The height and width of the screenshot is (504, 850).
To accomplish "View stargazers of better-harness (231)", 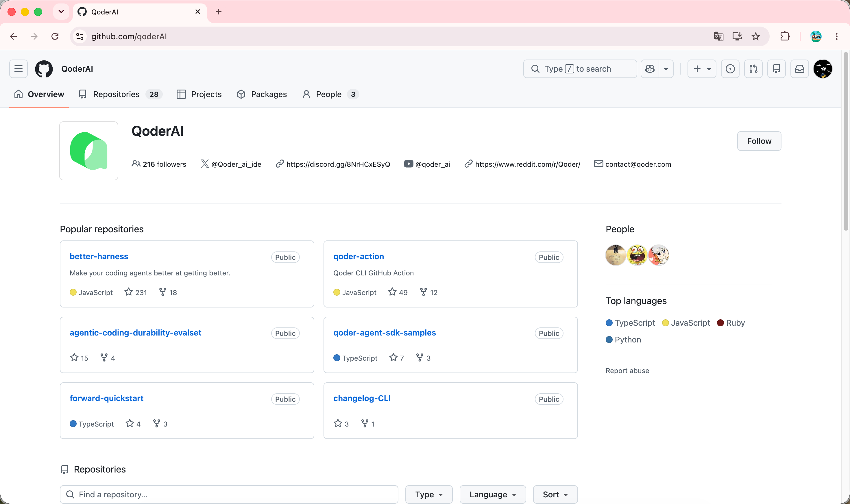I will click(x=136, y=292).
